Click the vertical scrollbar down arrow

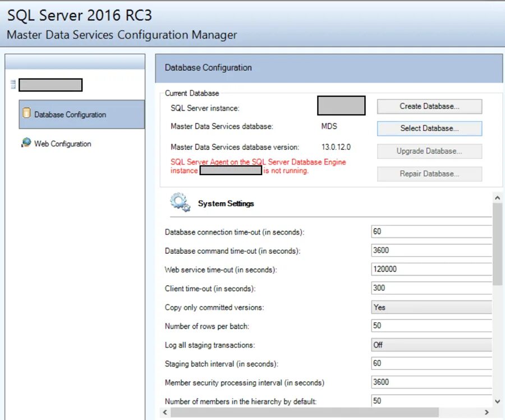tap(498, 401)
